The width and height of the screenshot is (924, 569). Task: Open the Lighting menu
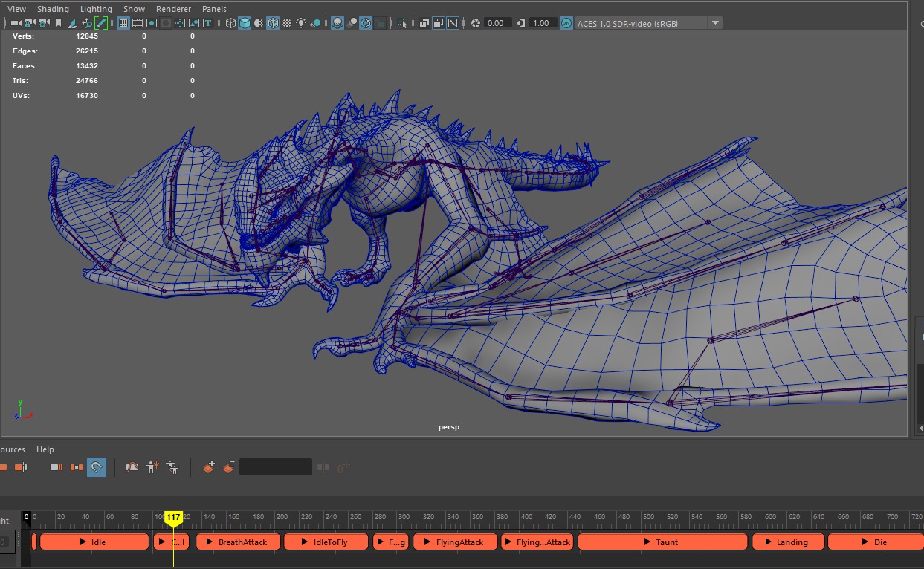click(96, 9)
